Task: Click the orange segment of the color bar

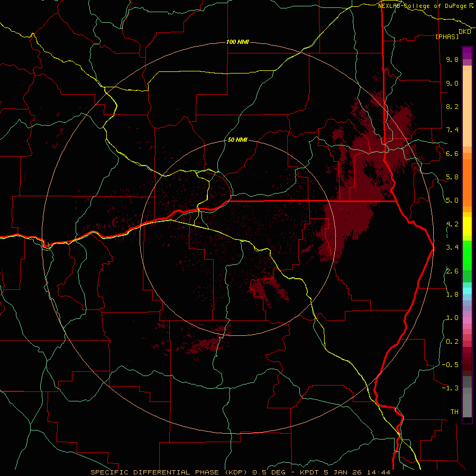Action: 467,182
